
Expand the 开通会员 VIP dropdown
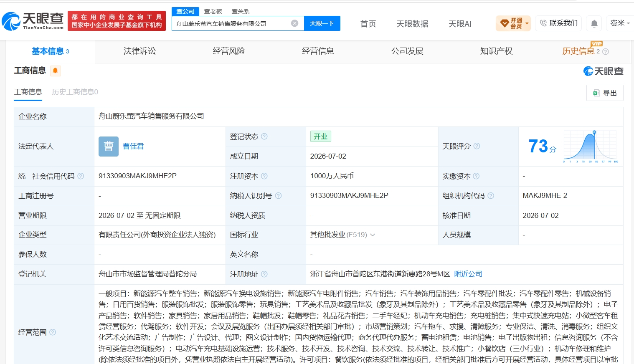(x=513, y=23)
